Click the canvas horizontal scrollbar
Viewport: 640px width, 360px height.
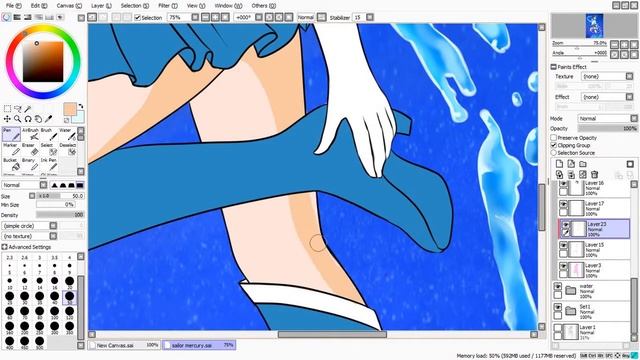click(x=332, y=334)
